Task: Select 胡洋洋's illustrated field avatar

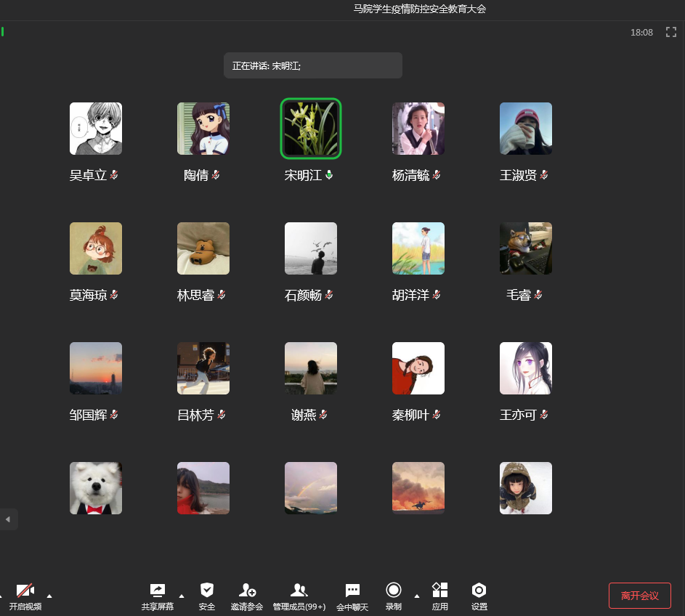Action: pos(418,248)
